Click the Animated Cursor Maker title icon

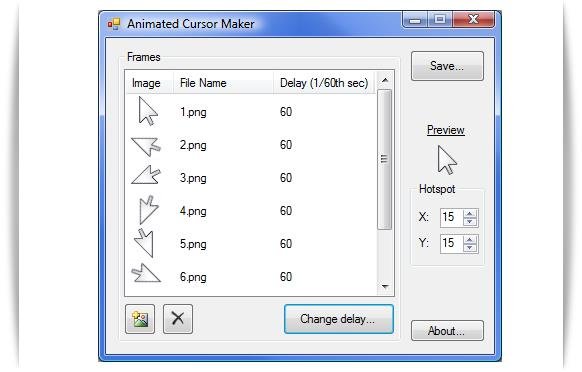114,24
